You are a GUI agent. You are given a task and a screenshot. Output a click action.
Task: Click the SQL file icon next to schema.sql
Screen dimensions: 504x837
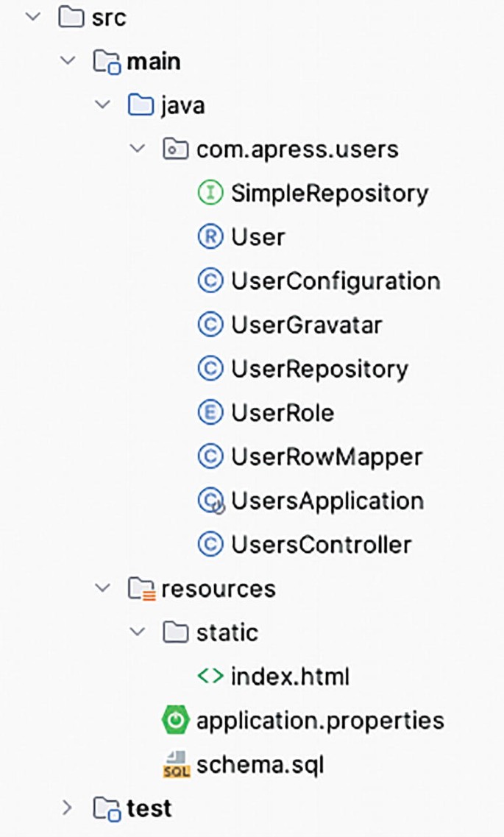pyautogui.click(x=174, y=764)
